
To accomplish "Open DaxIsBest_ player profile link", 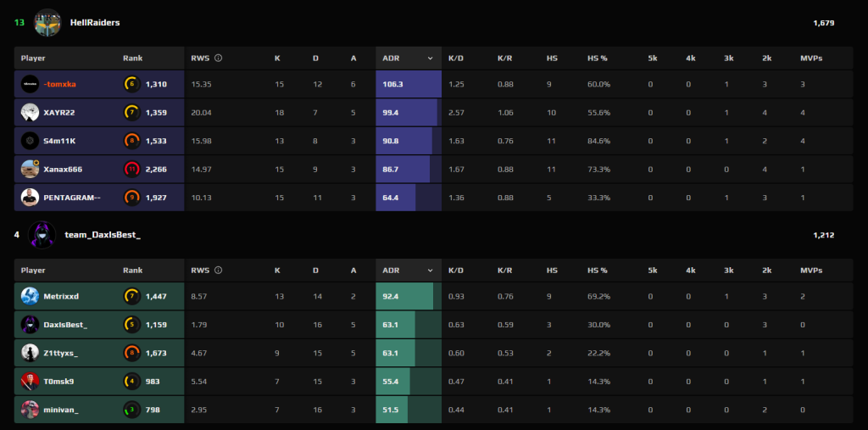I will [65, 324].
